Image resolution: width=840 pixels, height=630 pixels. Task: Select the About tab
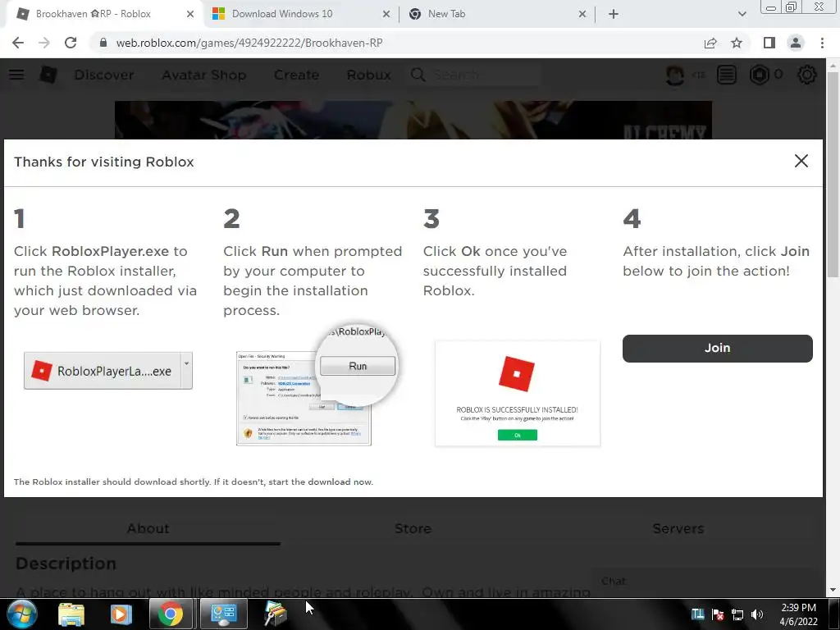(148, 529)
